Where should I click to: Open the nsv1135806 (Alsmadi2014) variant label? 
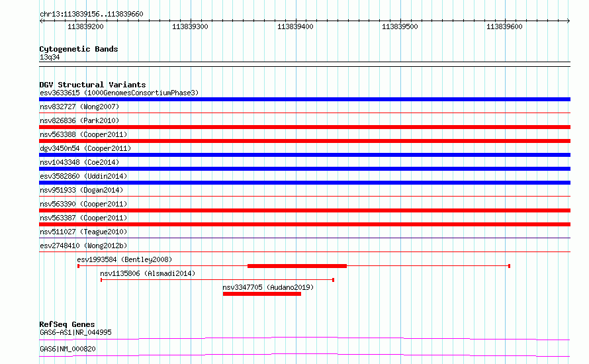pyautogui.click(x=148, y=273)
